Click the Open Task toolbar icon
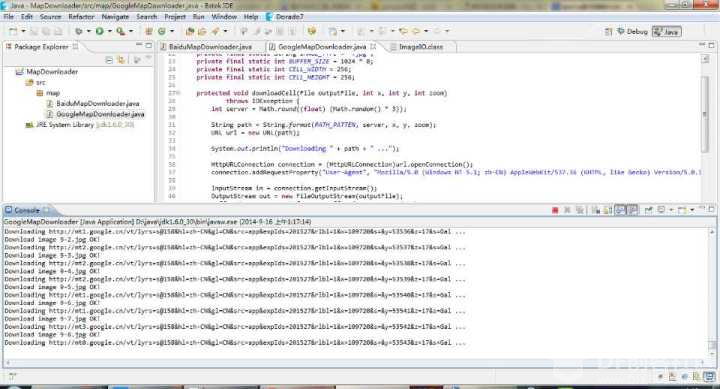Image resolution: width=720 pixels, height=389 pixels. [202, 31]
